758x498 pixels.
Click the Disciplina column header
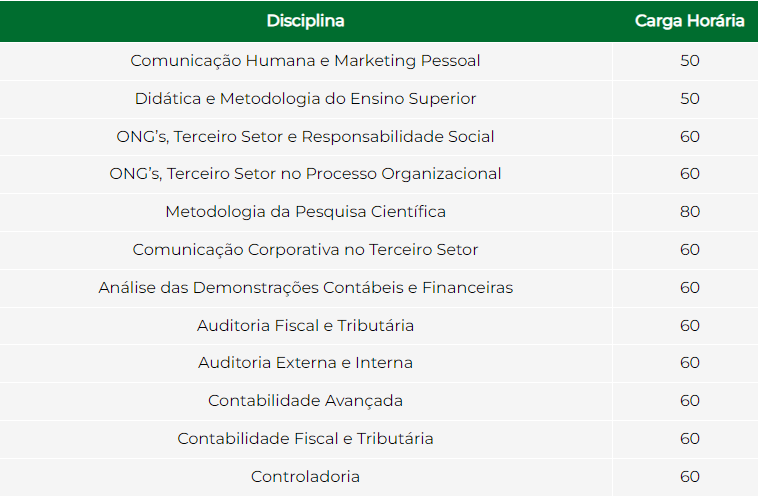point(306,21)
